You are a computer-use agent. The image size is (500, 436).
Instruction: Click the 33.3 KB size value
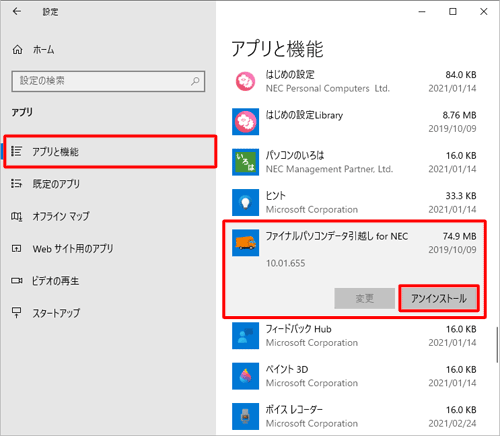click(x=461, y=196)
